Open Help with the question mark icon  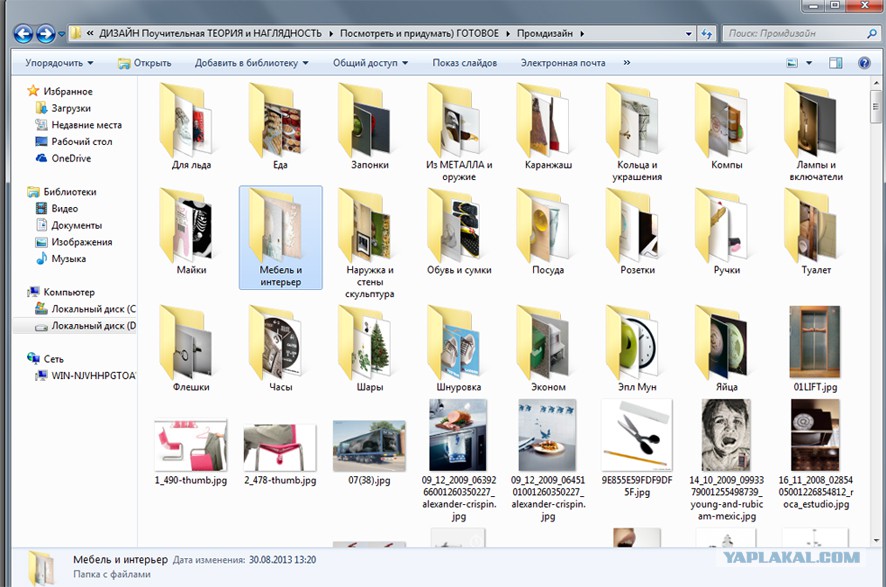point(864,63)
